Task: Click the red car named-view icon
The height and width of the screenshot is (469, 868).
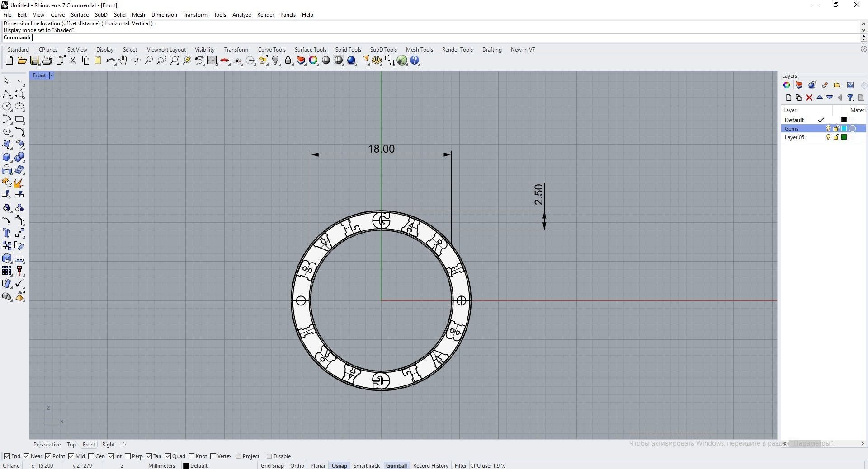Action: coord(225,61)
